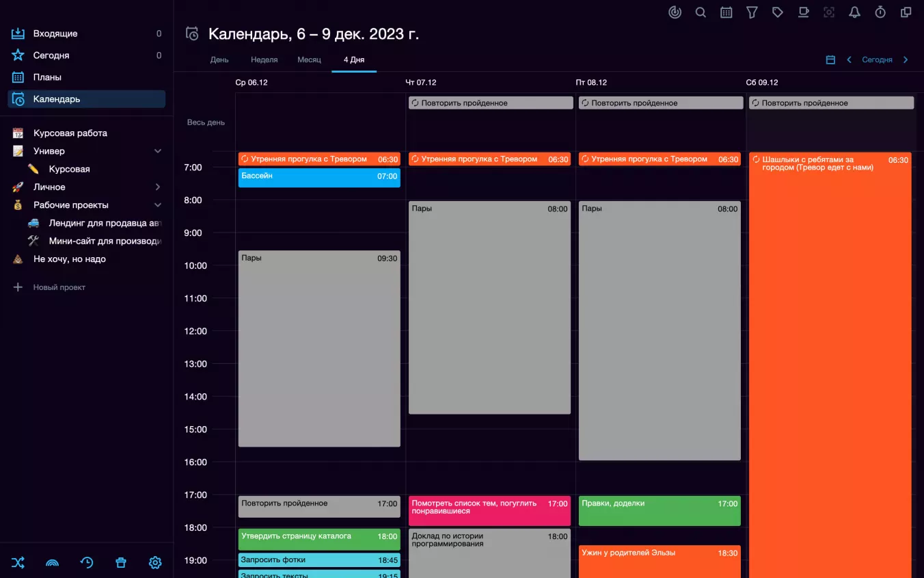Click the star icon next to Сегодня
This screenshot has height=578, width=924.
(x=18, y=55)
